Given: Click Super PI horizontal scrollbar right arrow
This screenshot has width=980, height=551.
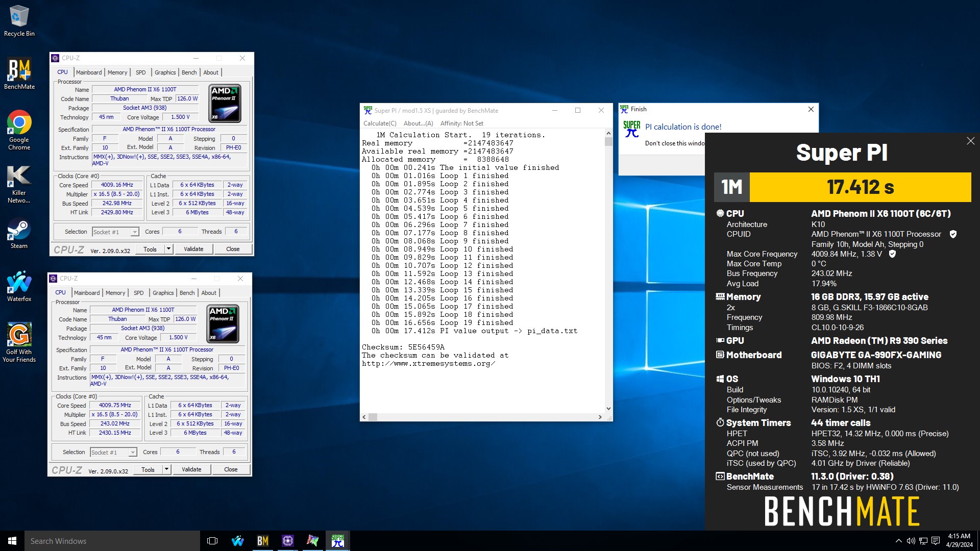Looking at the screenshot, I should tap(600, 417).
